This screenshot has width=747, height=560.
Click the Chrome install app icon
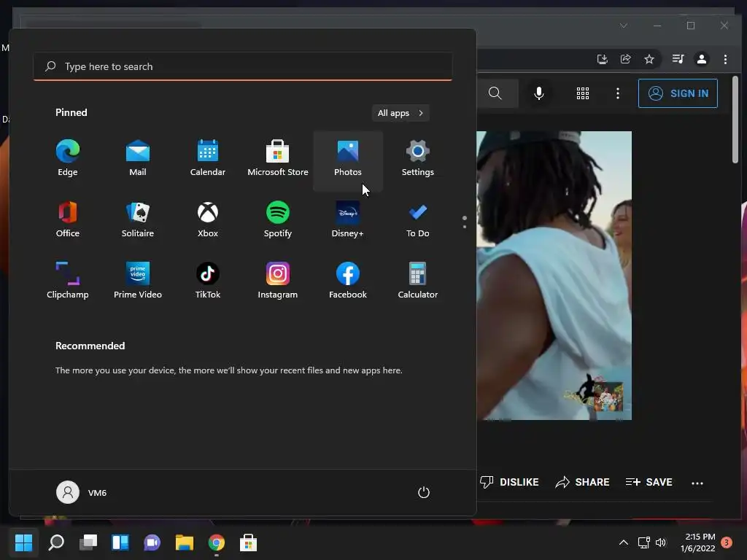[602, 59]
